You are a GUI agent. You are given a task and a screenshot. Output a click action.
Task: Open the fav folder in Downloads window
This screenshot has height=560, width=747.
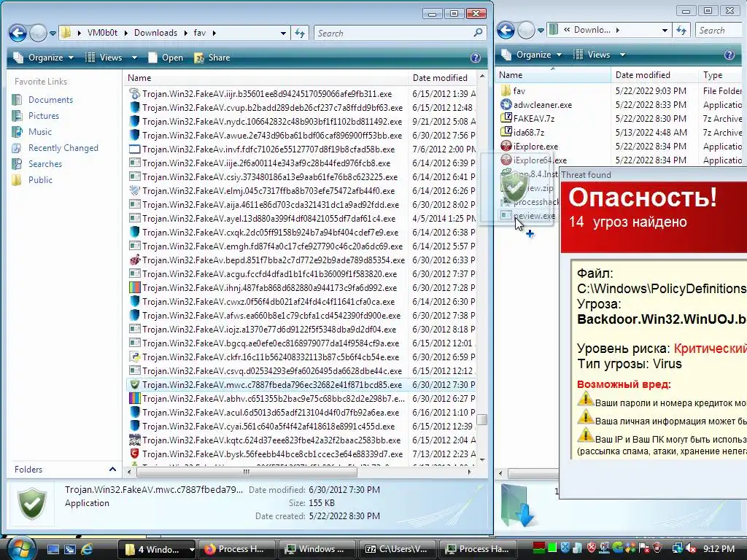519,90
